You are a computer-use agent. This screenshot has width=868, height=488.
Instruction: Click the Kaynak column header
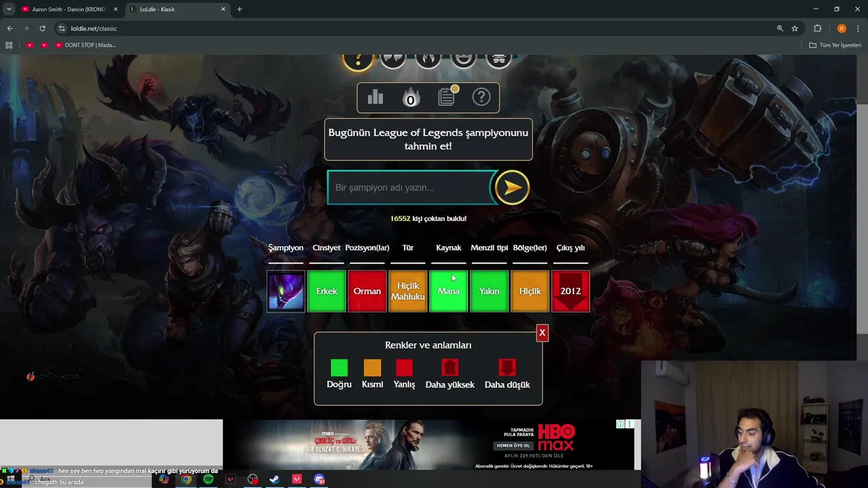[448, 248]
